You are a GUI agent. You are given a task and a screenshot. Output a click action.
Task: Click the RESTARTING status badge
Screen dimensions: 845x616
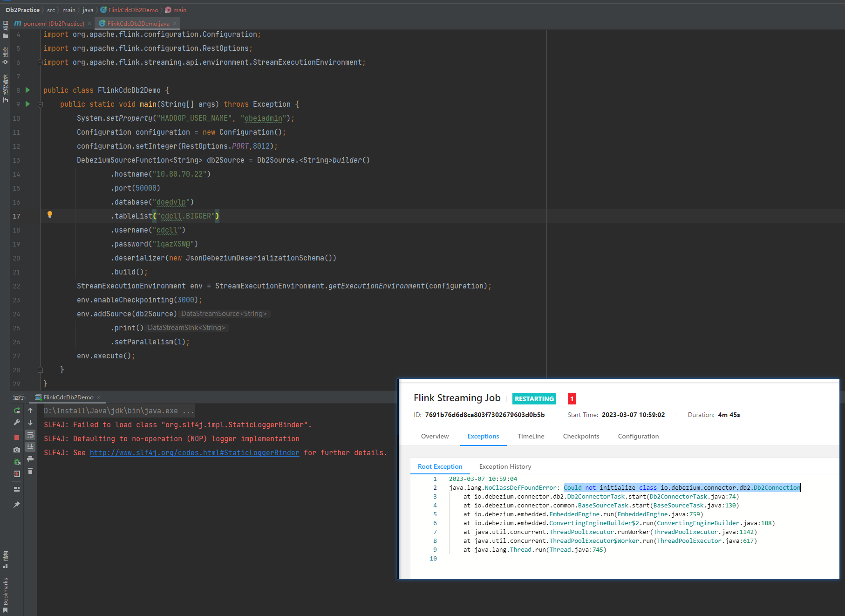point(534,398)
